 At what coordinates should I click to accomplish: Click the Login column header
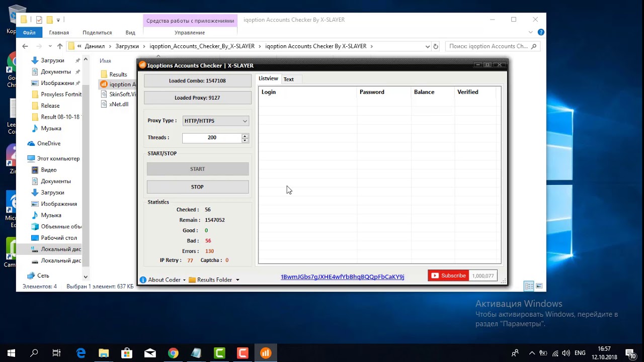[x=307, y=92]
